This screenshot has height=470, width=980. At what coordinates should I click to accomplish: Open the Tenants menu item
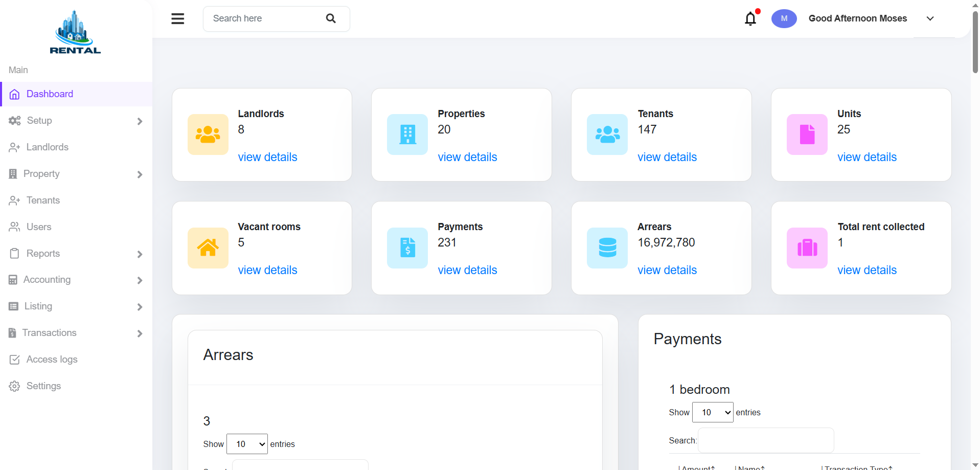[x=76, y=200]
